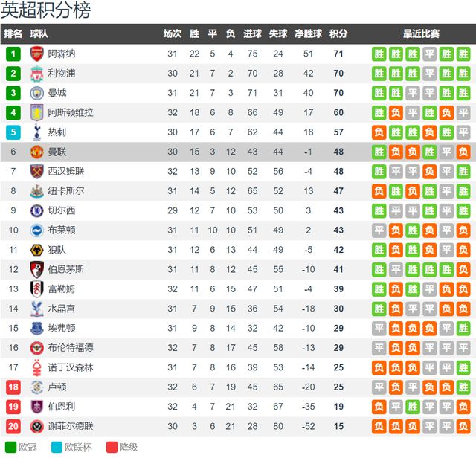Open the Manchester City badge icon
Image resolution: width=476 pixels, height=458 pixels.
tap(36, 93)
